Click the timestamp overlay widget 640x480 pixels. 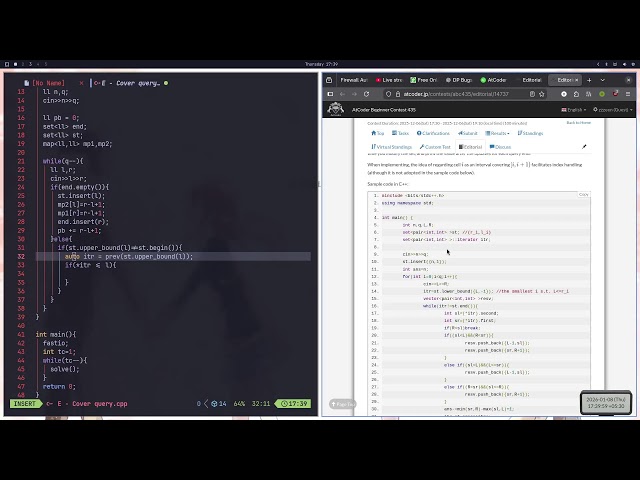(606, 403)
